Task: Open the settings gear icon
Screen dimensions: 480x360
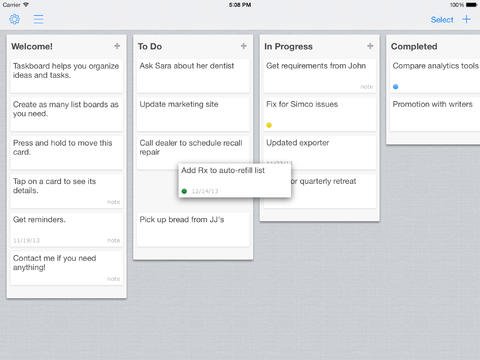Action: tap(14, 19)
